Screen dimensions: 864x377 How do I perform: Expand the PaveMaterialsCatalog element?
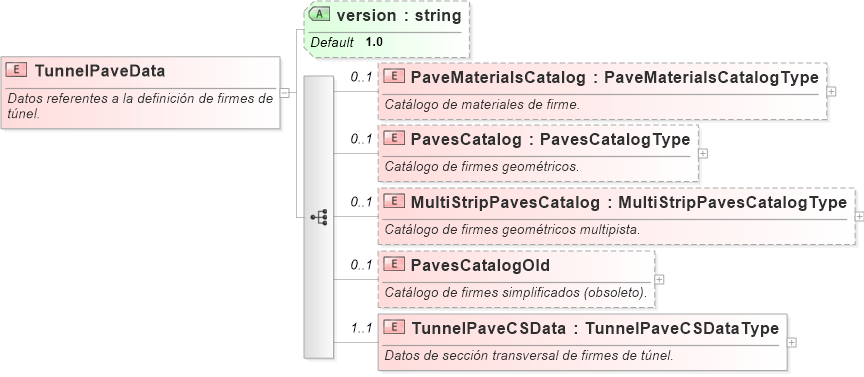pyautogui.click(x=831, y=91)
